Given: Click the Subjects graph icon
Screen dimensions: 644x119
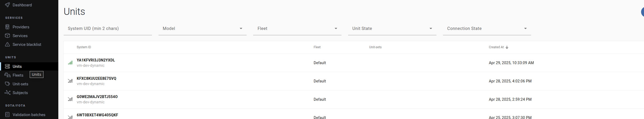Looking at the screenshot, I should coord(7,92).
